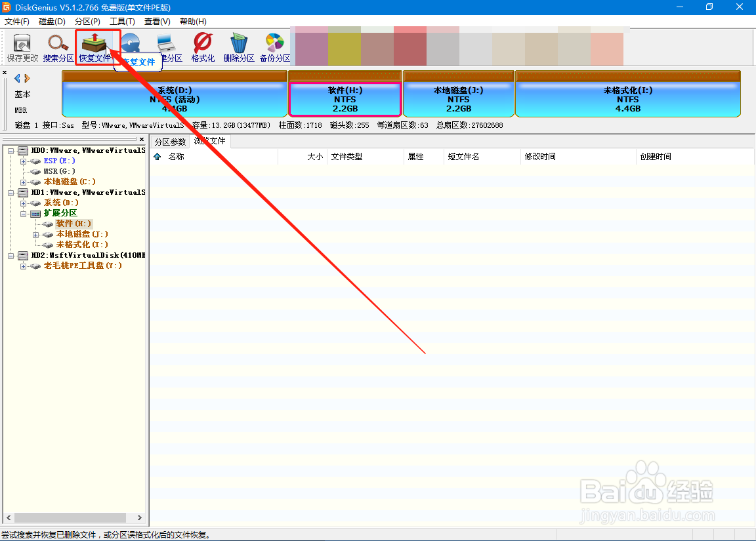Viewport: 756px width, 541px height.
Task: Open the 查看(V) menu
Action: (157, 22)
